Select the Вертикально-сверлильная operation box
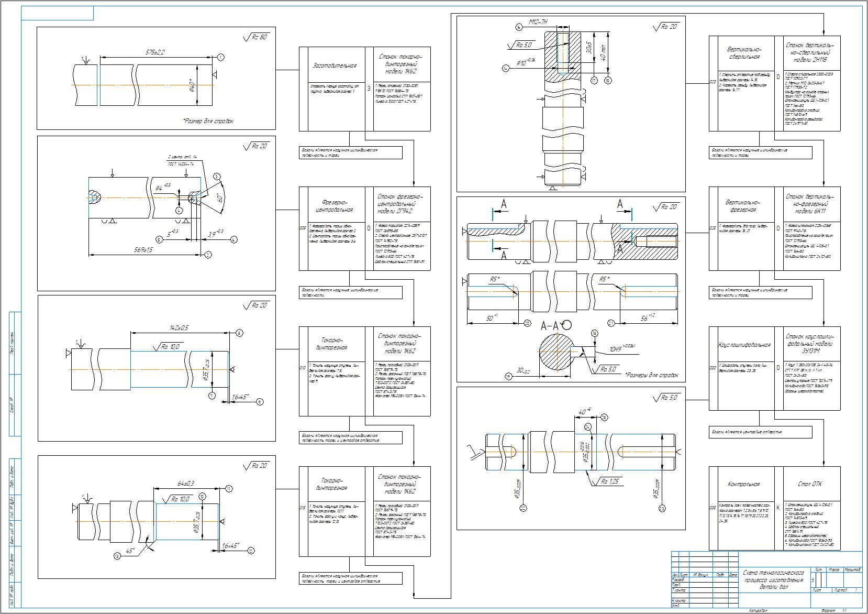The image size is (868, 614). click(x=743, y=53)
